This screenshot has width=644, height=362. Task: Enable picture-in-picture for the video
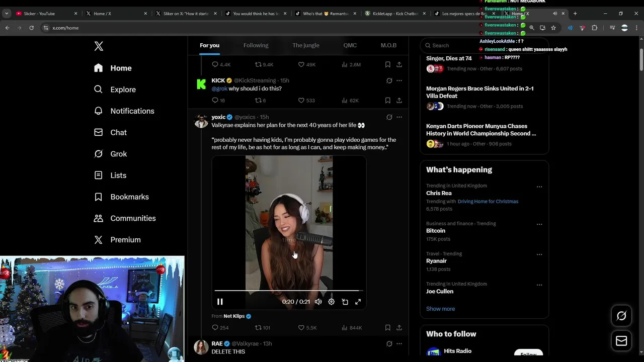345,302
